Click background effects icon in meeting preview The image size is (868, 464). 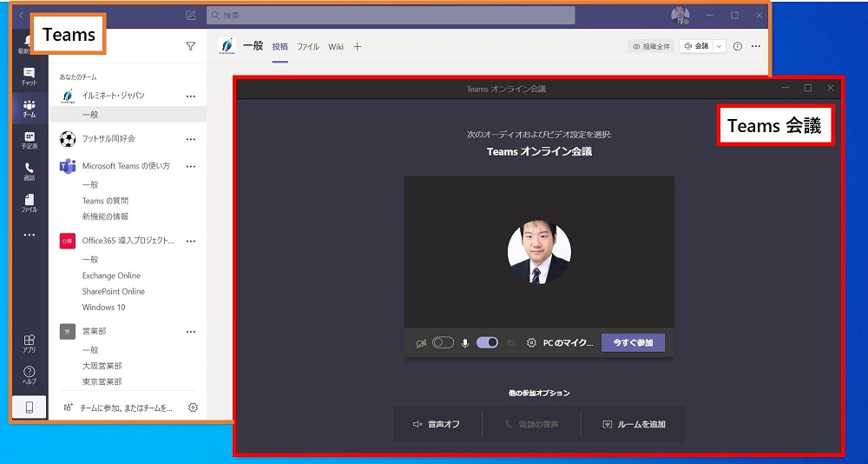tap(511, 342)
